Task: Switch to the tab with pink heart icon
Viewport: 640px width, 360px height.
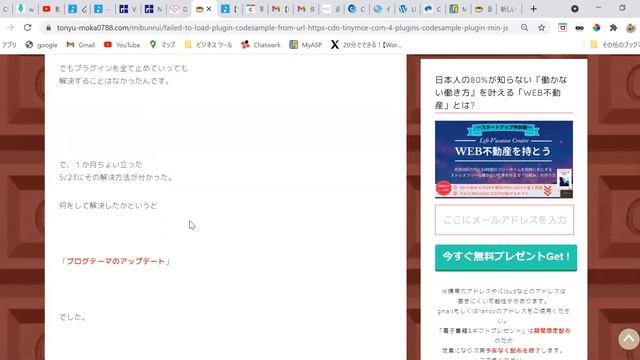Action: (x=179, y=9)
